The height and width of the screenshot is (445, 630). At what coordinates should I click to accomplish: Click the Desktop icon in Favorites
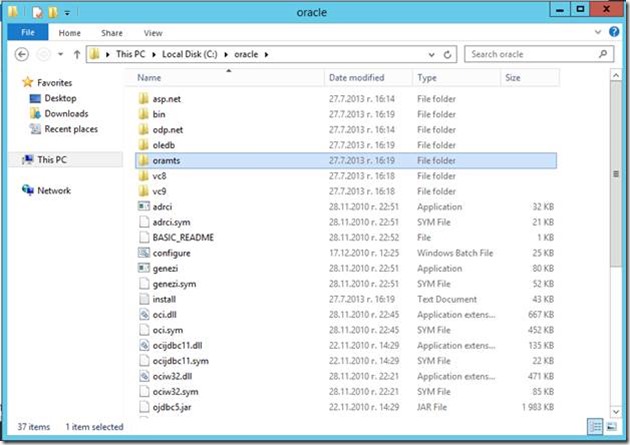60,99
